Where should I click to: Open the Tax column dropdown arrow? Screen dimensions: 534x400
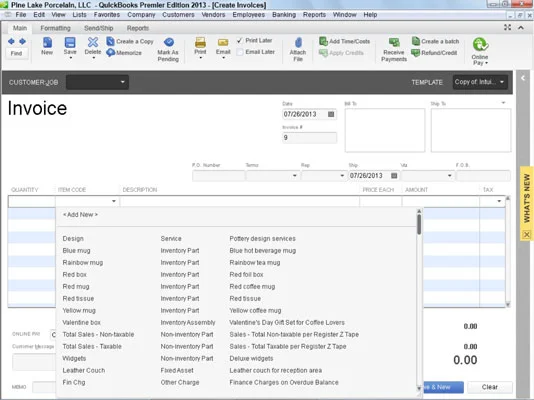(499, 201)
